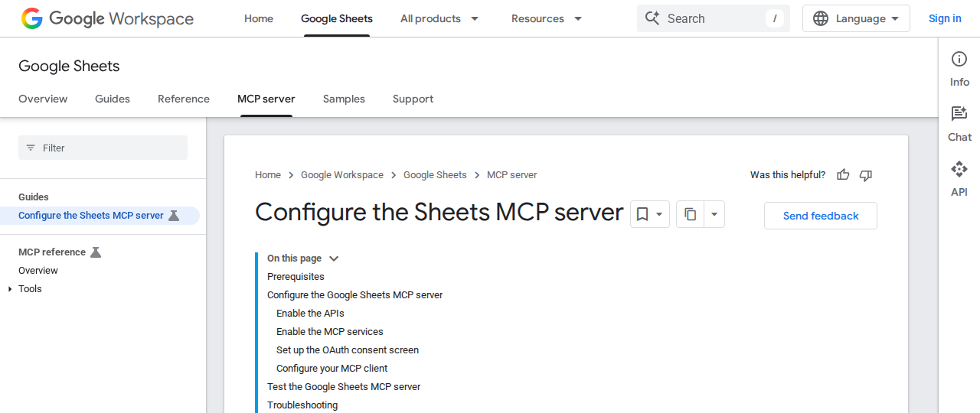Click the Google Sheets breadcrumb

[x=435, y=175]
